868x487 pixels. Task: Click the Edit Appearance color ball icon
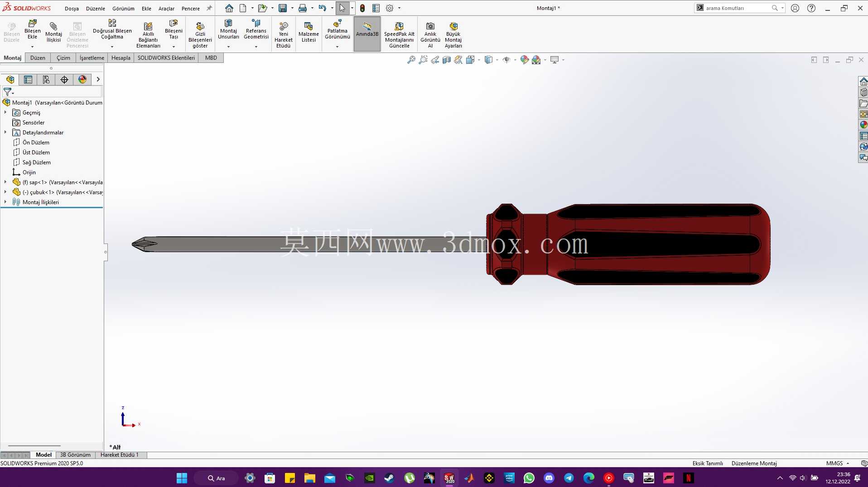pyautogui.click(x=525, y=60)
